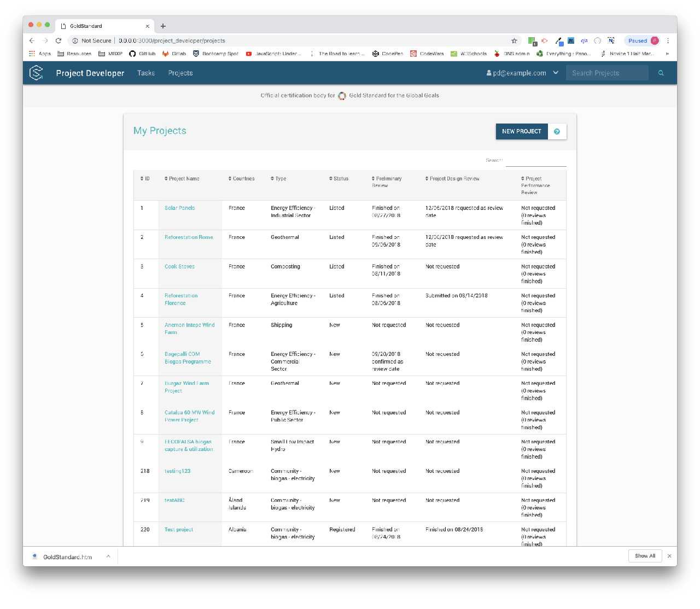Open the Test project link
Viewport: 700px width, 609px height.
click(179, 530)
